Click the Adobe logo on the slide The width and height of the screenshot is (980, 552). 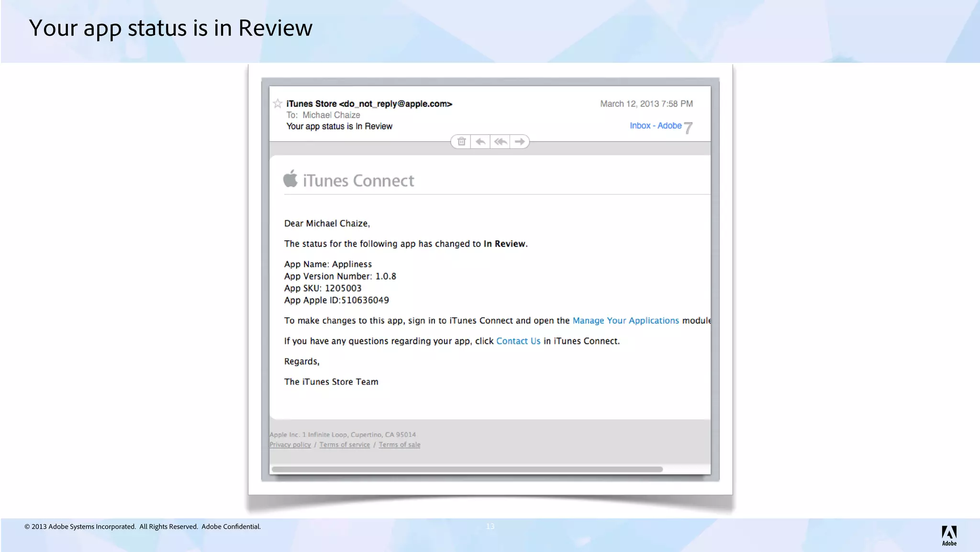pos(949,536)
